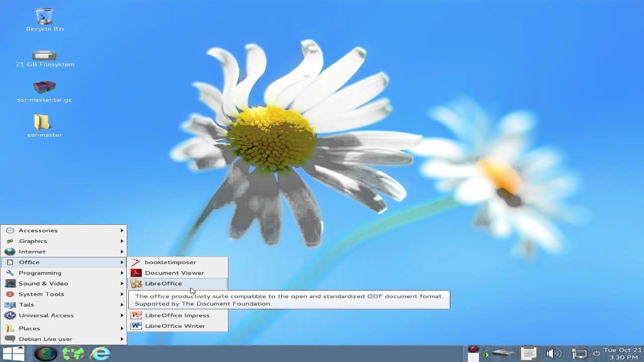
Task: Open the ssr-master folder on desktop
Action: coord(42,122)
